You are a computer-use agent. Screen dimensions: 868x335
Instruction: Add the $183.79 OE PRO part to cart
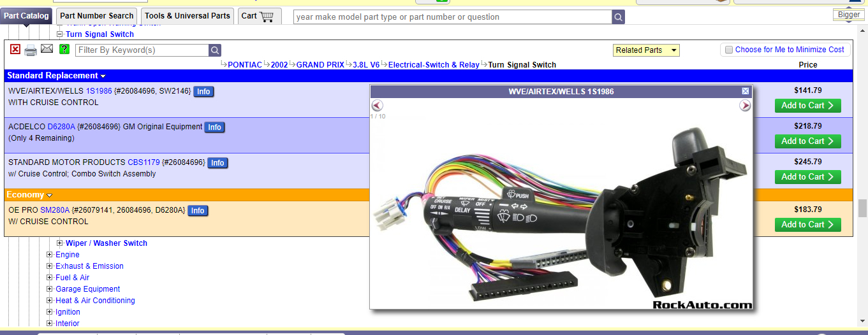(807, 225)
